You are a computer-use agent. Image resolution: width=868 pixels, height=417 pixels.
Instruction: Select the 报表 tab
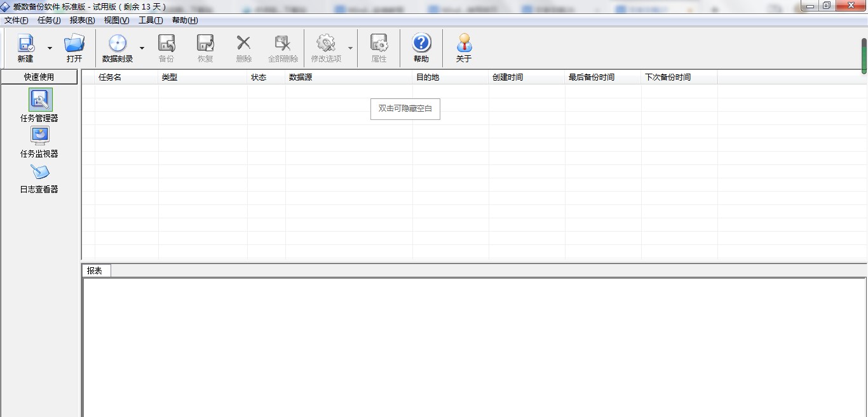[96, 270]
